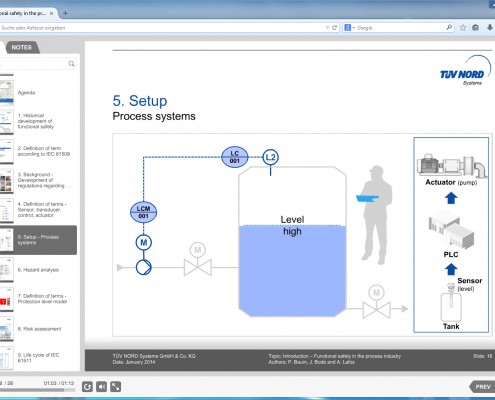Click the actuator pump image
The image size is (495, 400).
[x=452, y=165]
